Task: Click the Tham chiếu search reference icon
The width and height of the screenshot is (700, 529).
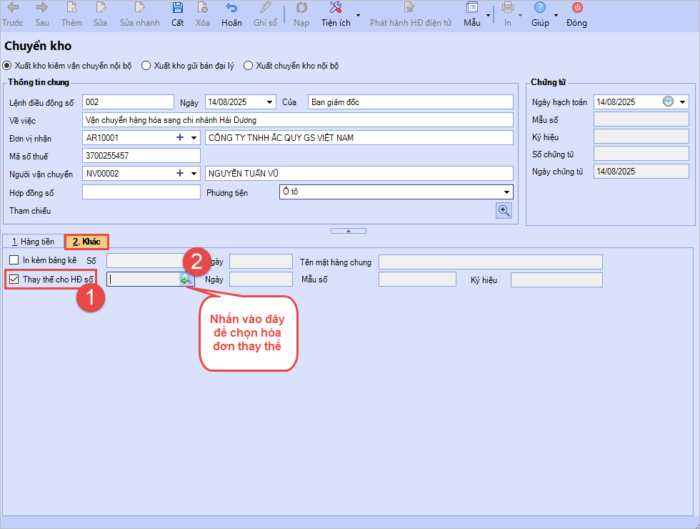Action: pos(504,210)
